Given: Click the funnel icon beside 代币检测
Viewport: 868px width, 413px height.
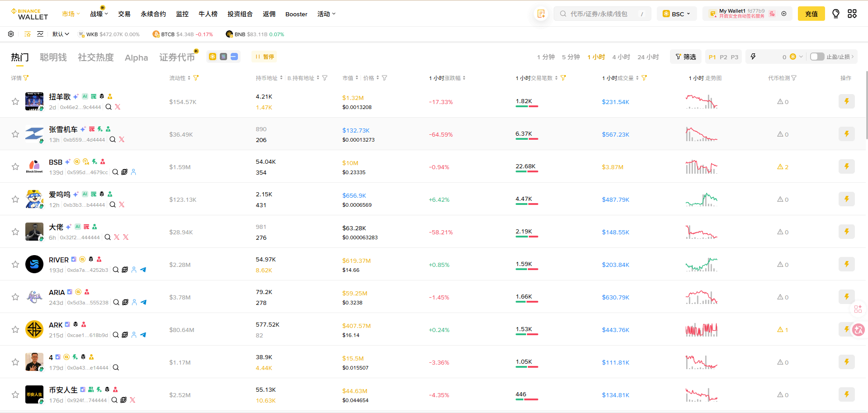Looking at the screenshot, I should click(794, 78).
